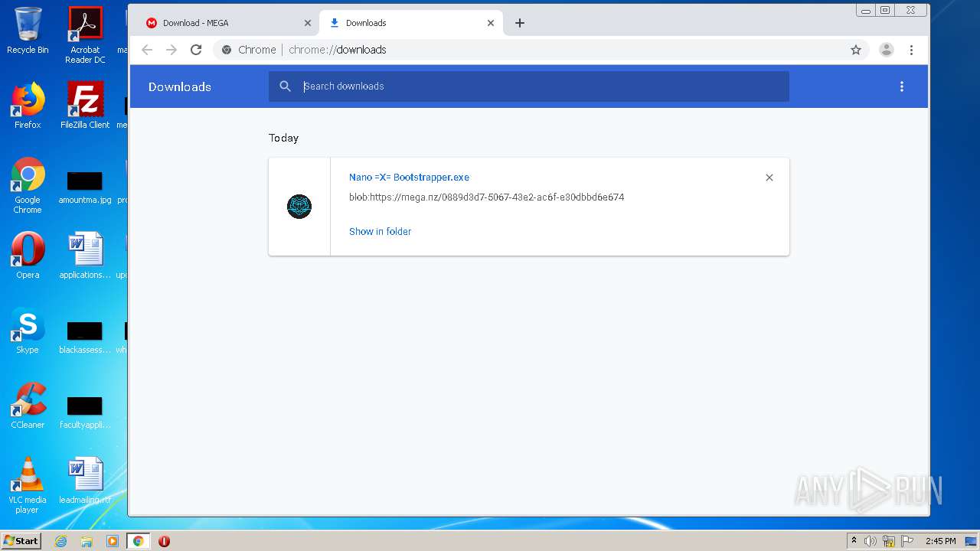
Task: Select FileZilla Client desktop shortcut
Action: click(85, 106)
